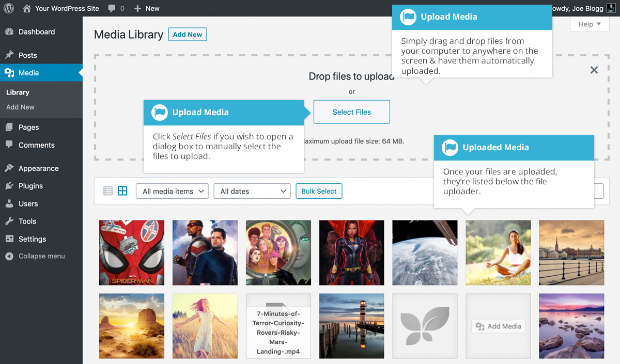Viewport: 620px width, 364px height.
Task: Open the All dates dropdown
Action: pyautogui.click(x=252, y=191)
